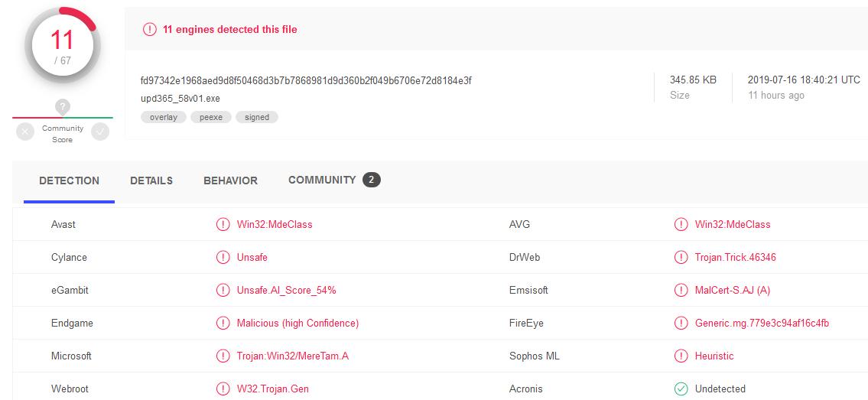Switch to the Behavior tab

click(x=230, y=181)
